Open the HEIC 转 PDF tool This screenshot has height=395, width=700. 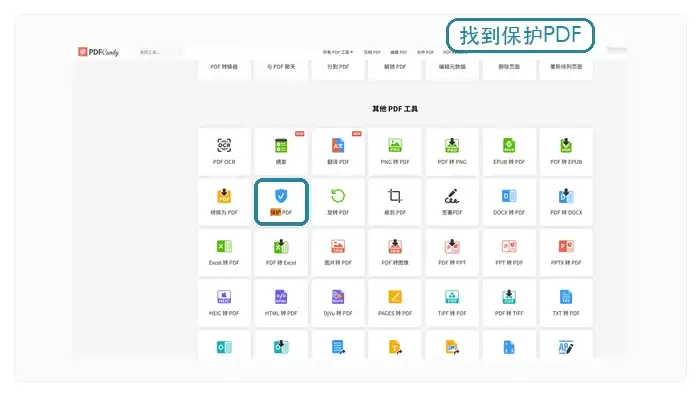[x=224, y=303]
